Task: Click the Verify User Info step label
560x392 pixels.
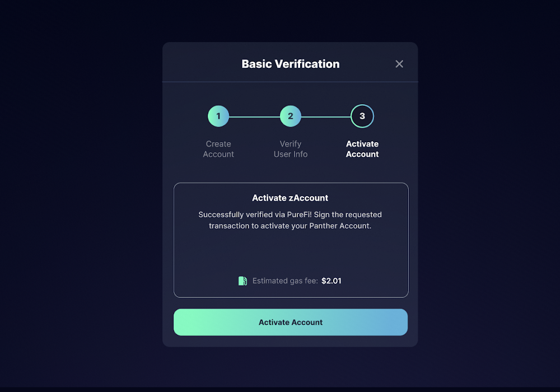Action: click(290, 149)
